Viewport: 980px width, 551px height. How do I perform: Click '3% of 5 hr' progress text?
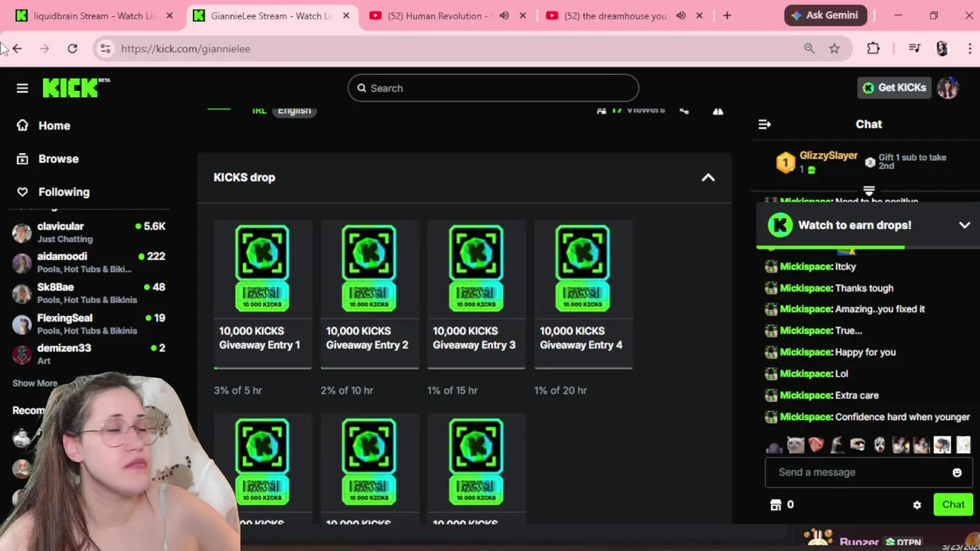point(237,390)
